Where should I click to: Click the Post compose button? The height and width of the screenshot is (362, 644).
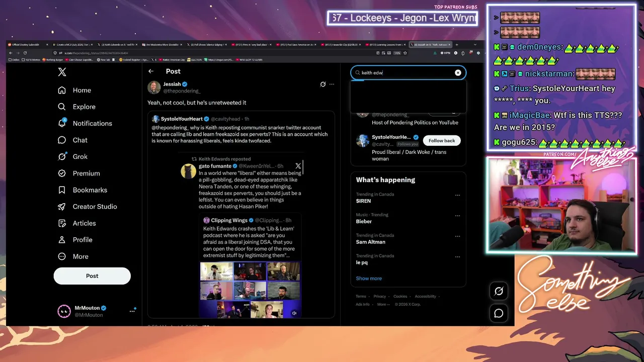(x=92, y=276)
